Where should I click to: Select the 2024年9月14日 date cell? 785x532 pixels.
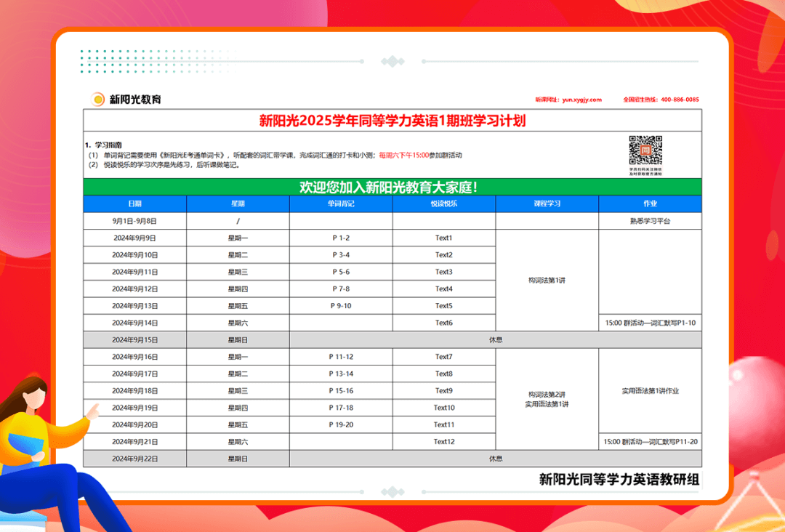pos(135,323)
